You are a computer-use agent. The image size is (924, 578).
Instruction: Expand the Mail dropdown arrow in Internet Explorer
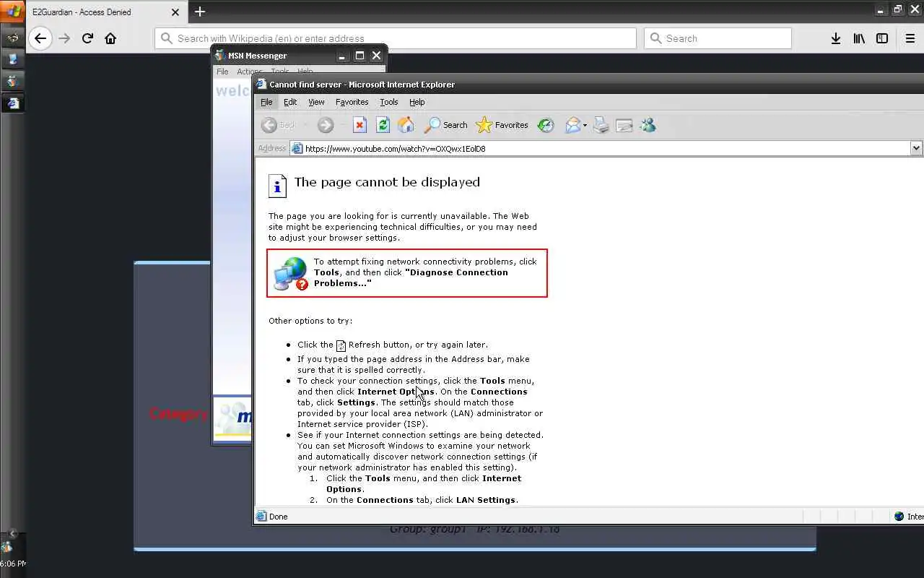585,126
